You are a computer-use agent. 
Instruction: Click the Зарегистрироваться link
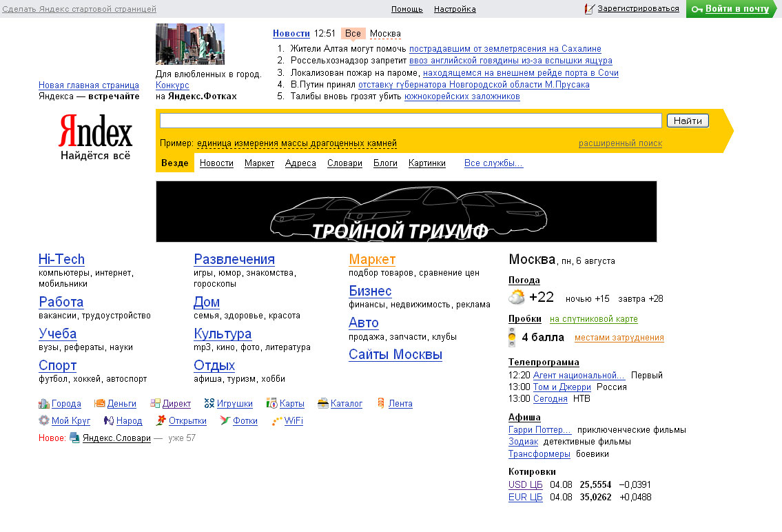pos(639,8)
